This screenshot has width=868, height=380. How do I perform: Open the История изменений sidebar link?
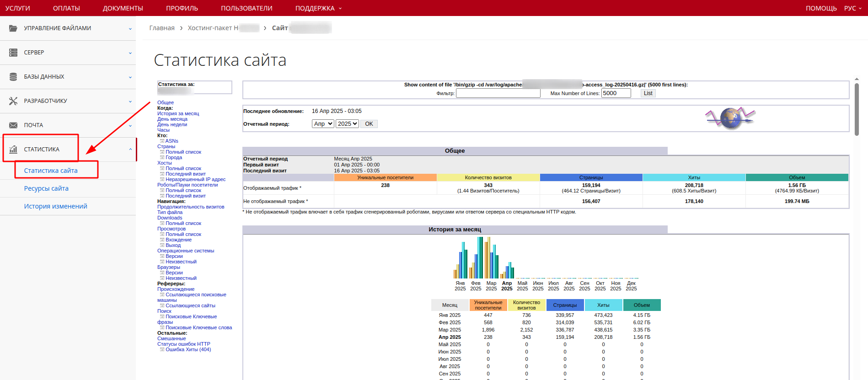pos(56,206)
